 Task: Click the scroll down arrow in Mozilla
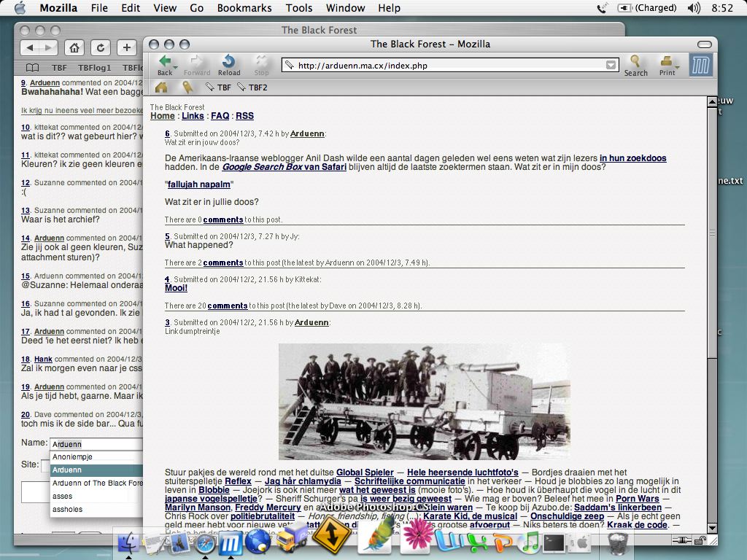[x=712, y=528]
